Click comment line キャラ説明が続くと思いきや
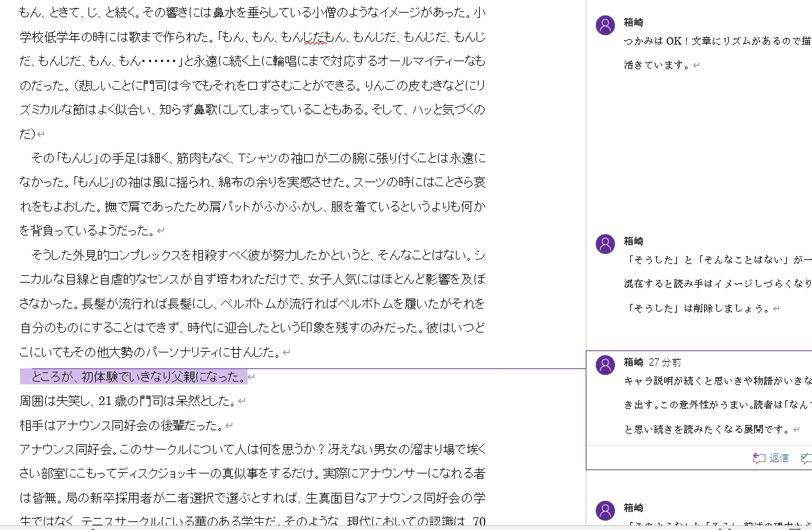The image size is (812, 530). pyautogui.click(x=717, y=381)
